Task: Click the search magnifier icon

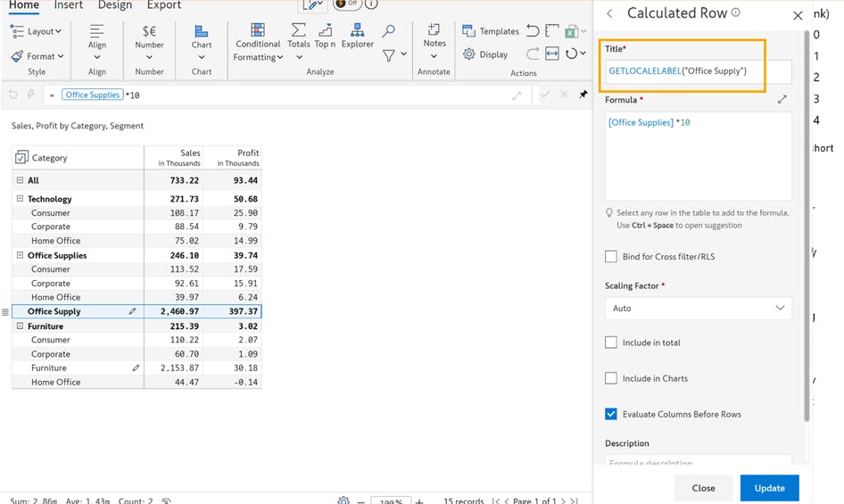Action: coord(388,31)
